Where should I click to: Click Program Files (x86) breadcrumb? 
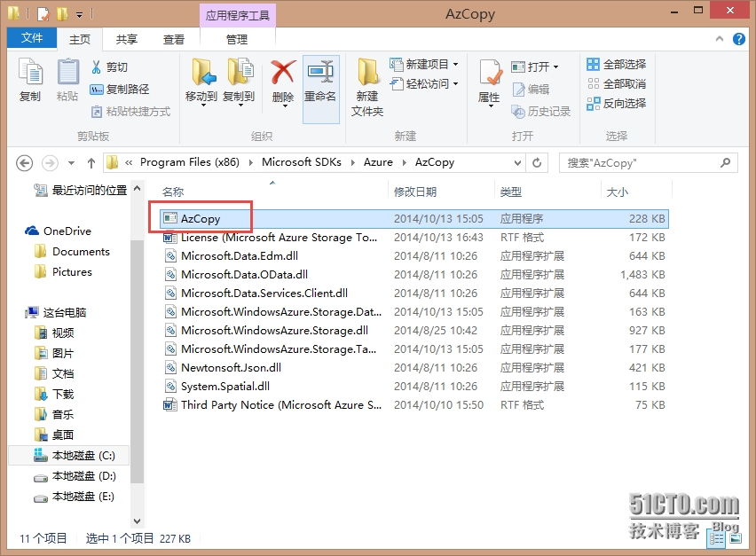pos(190,162)
